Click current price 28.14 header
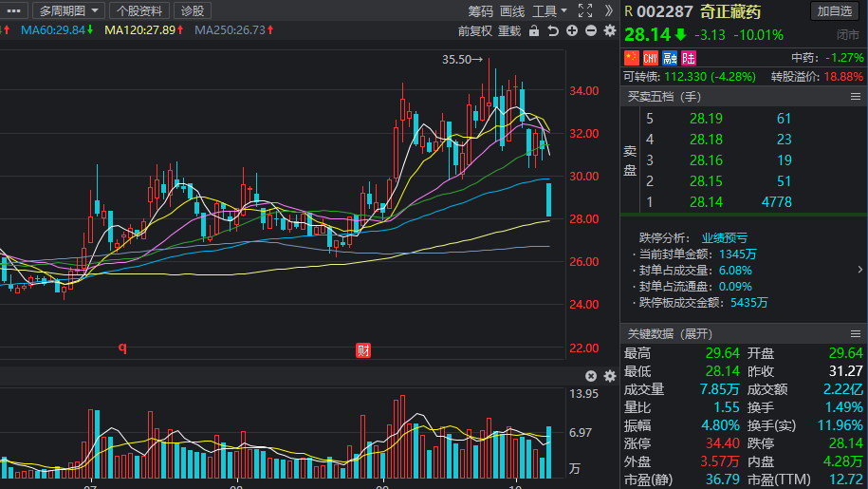 [647, 35]
